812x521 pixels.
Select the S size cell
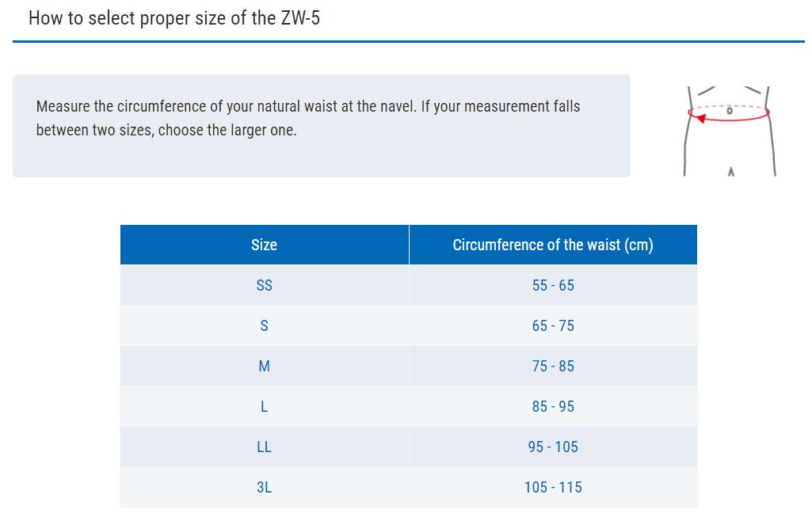point(264,325)
